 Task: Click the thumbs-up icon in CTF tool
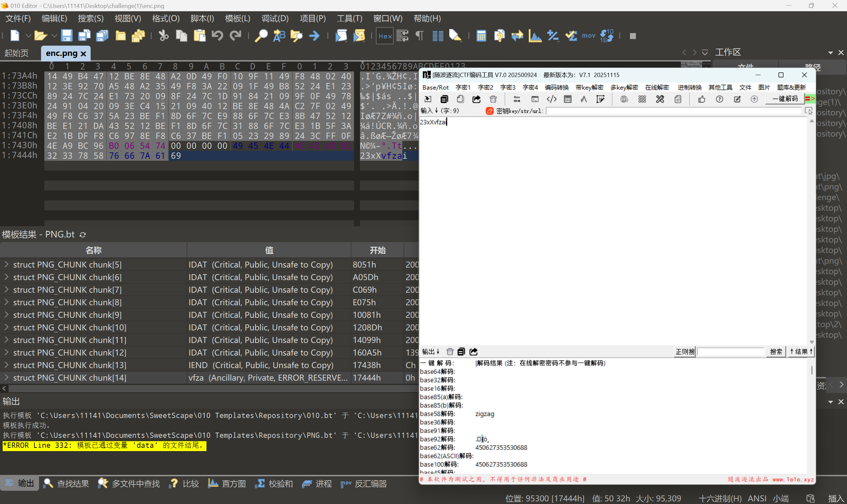point(701,99)
